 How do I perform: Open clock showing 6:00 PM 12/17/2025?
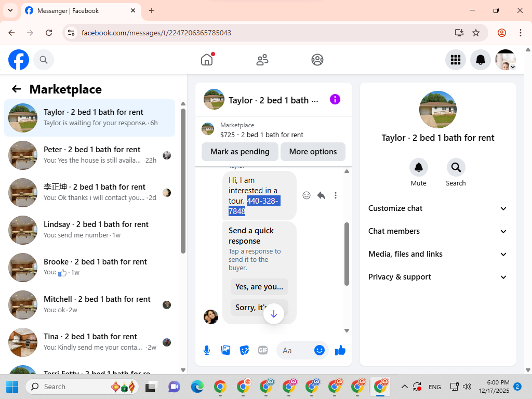coord(494,387)
